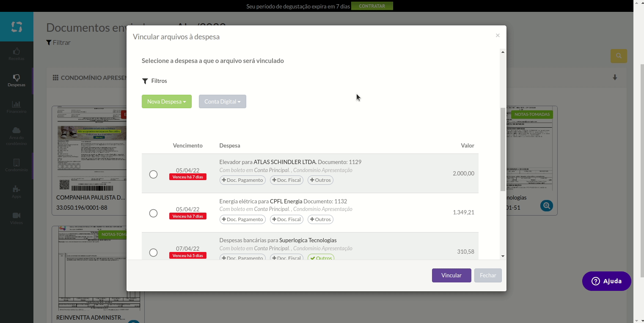The width and height of the screenshot is (644, 323).
Task: Click the value 1.349,21
Action: tap(463, 212)
